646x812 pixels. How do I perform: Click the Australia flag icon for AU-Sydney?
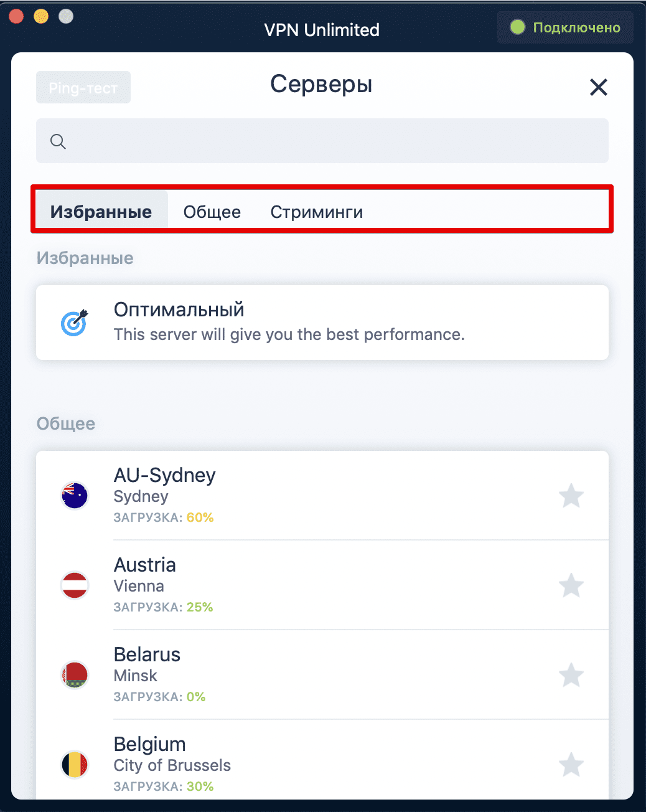pyautogui.click(x=74, y=496)
